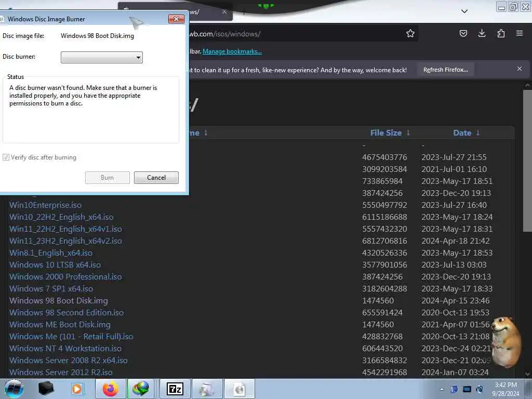Image resolution: width=532 pixels, height=399 pixels.
Task: Download Win10_22H2_English_x64.iso
Action: click(x=61, y=217)
